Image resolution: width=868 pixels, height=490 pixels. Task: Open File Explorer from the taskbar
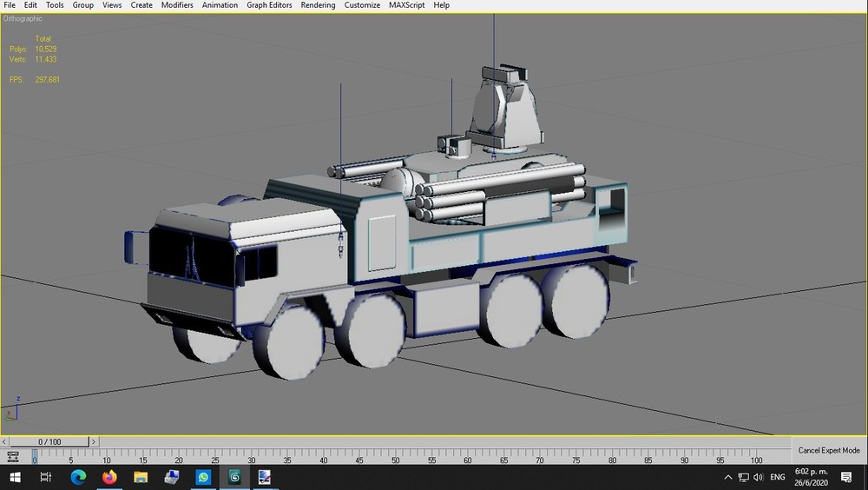(141, 477)
